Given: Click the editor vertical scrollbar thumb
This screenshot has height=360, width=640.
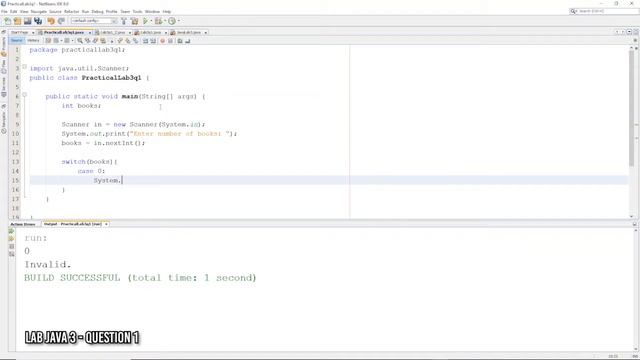Looking at the screenshot, I should point(631,108).
